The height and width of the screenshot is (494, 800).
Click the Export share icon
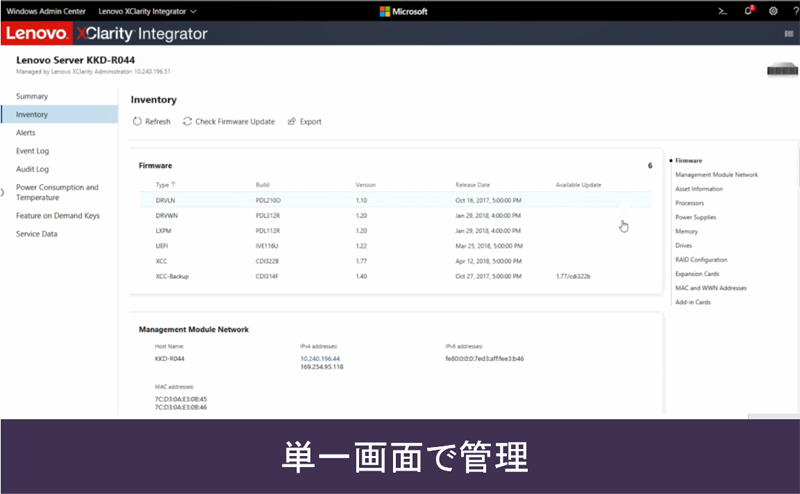point(292,121)
